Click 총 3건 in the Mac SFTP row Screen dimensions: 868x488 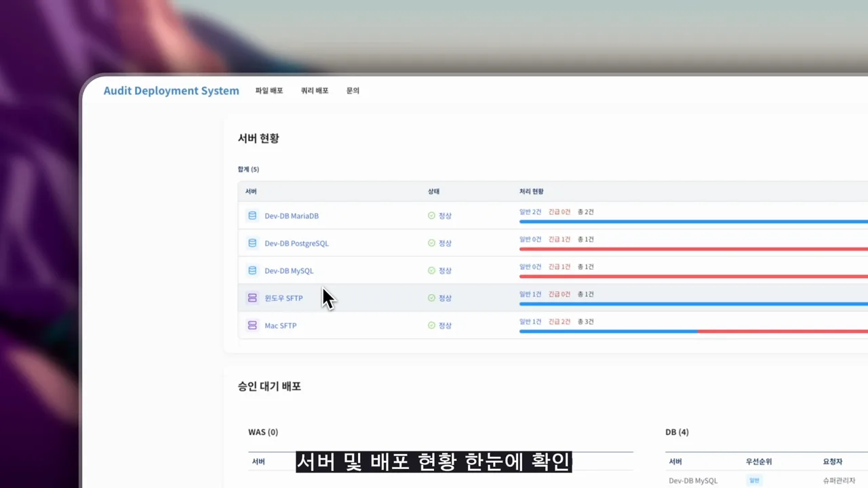pyautogui.click(x=585, y=322)
